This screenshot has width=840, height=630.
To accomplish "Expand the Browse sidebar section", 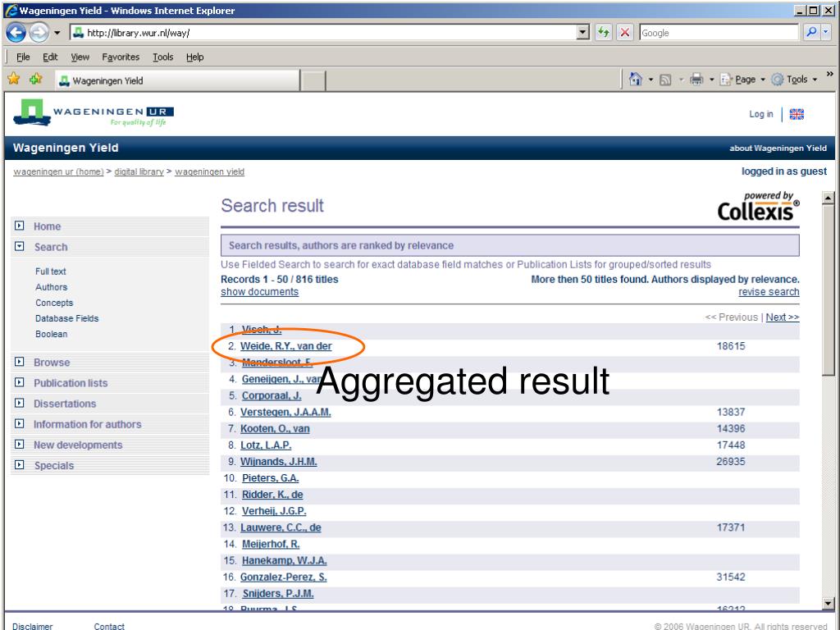I will 20,362.
